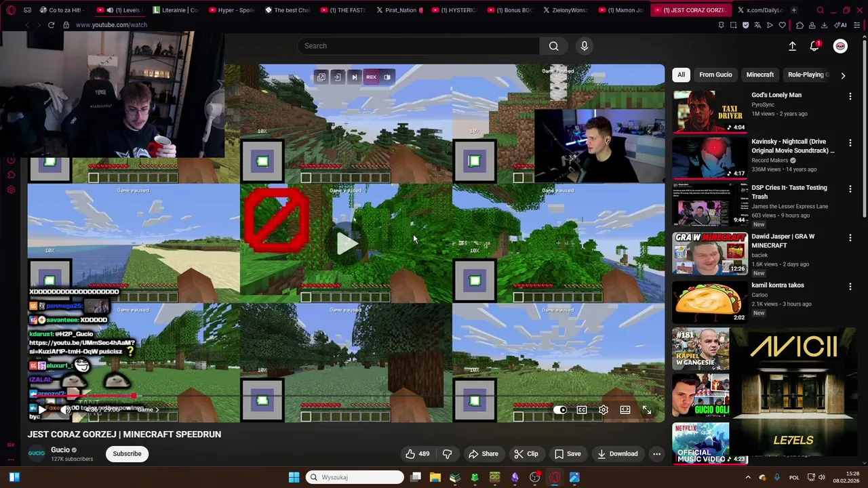Play the video from player bar
Image resolution: width=868 pixels, height=488 pixels.
click(x=42, y=409)
